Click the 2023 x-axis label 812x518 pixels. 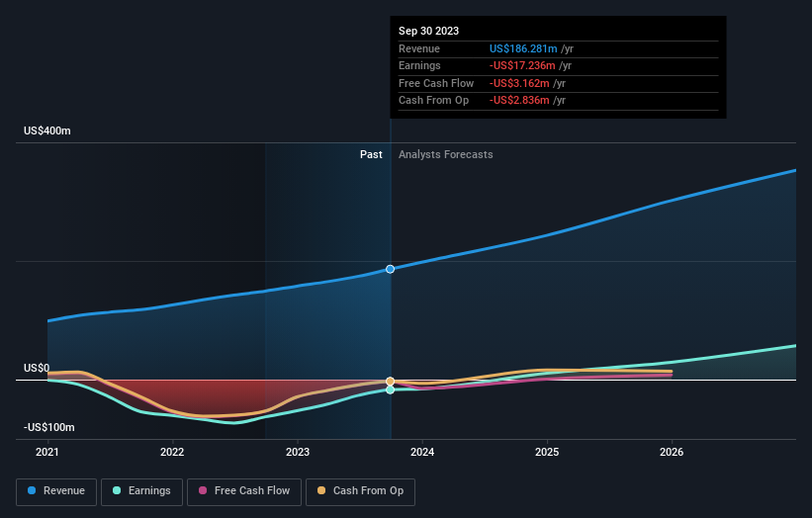pyautogui.click(x=298, y=452)
